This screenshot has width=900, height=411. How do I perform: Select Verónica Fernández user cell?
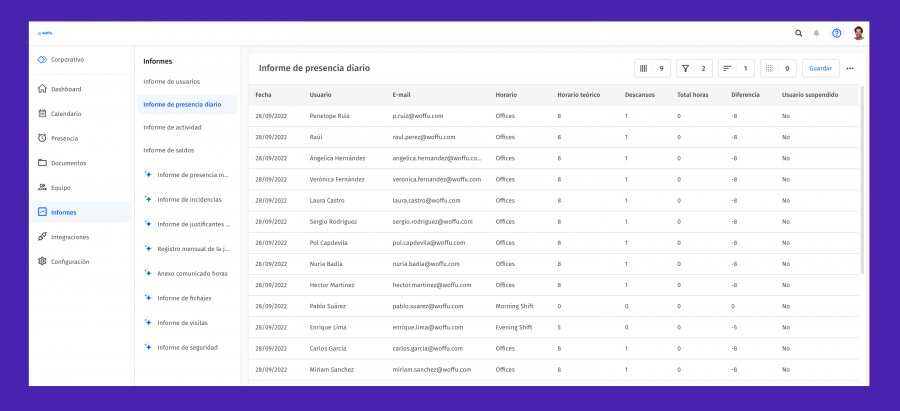pyautogui.click(x=337, y=179)
